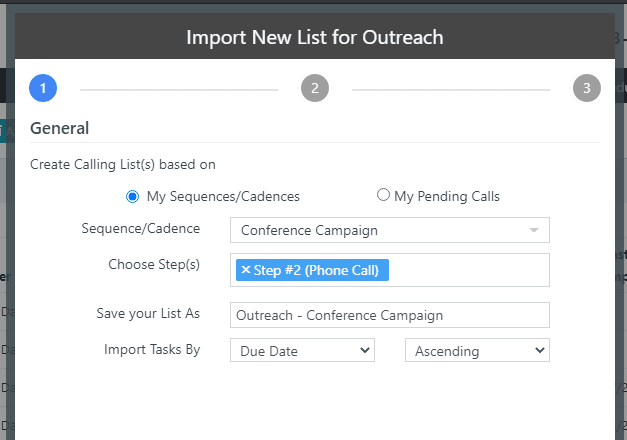Jump to step 3 circle indicator
Viewport: 627px width, 440px height.
coord(587,88)
